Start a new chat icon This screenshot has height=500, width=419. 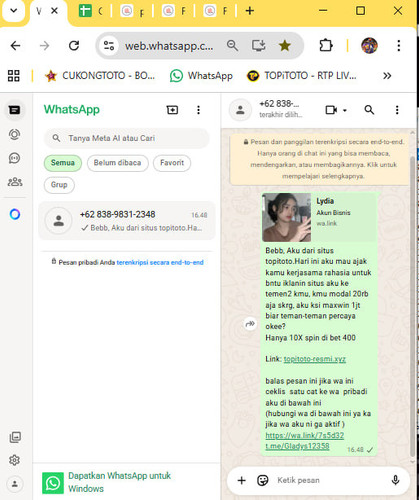172,110
